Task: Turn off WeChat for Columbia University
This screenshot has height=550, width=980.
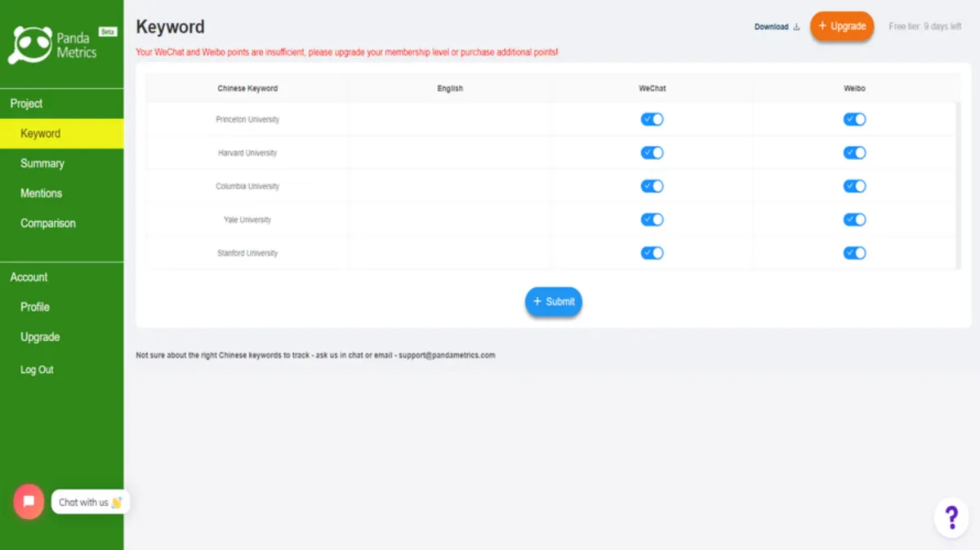Action: (652, 186)
